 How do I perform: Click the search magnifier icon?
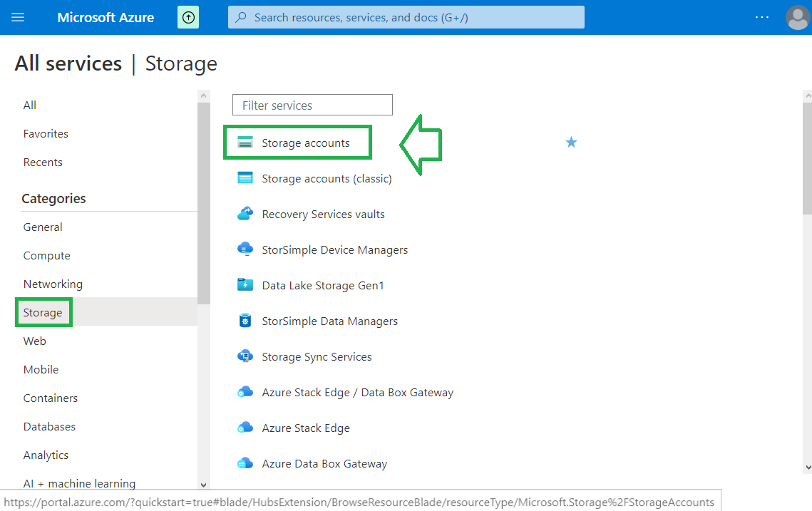[241, 18]
